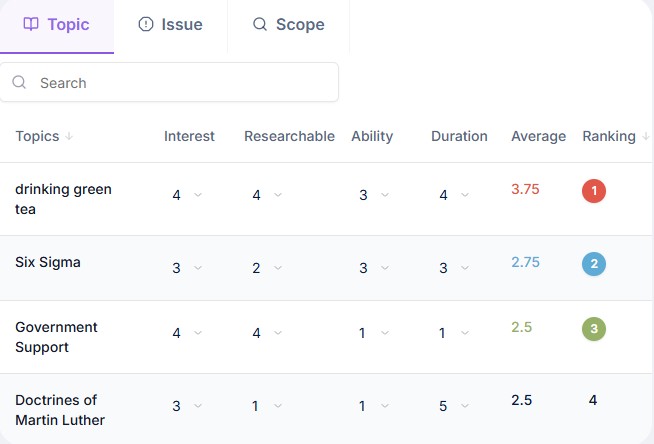Screen dimensions: 654x444
Task: Open Interest dropdown for Six Sigma
Action: [187, 268]
